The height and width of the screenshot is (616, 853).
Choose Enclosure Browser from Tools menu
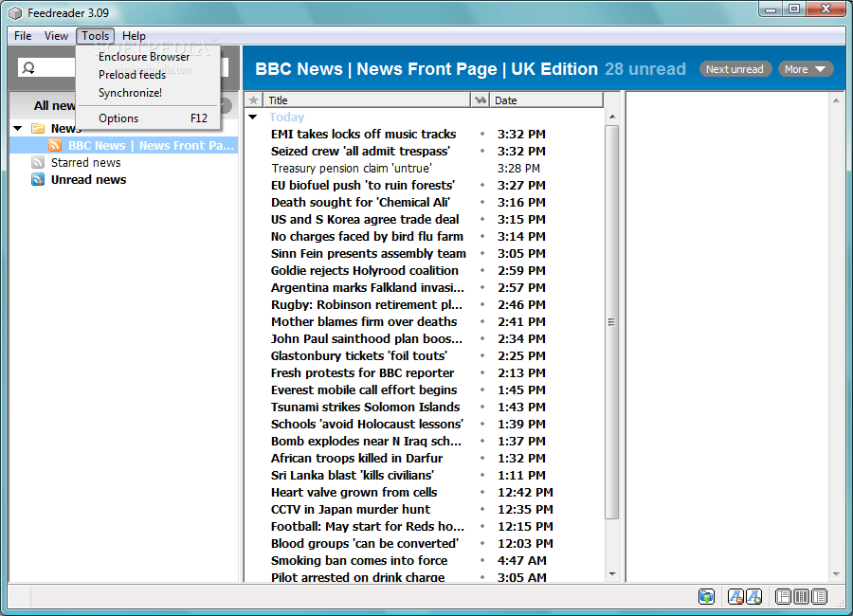(x=149, y=57)
